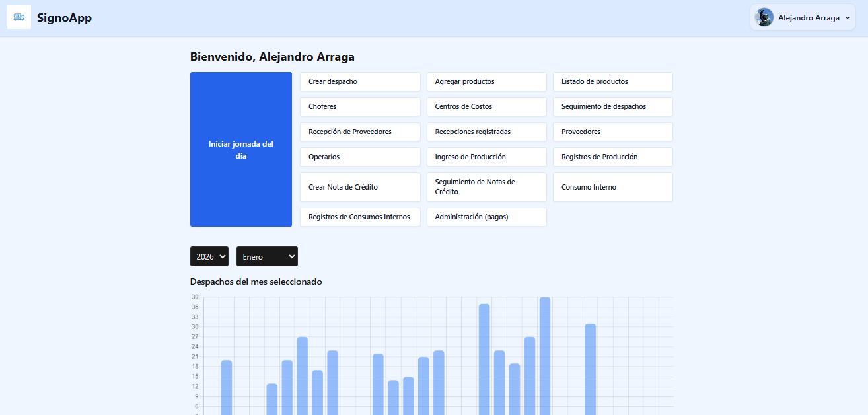The width and height of the screenshot is (868, 415).
Task: Select the Choferes menu tile
Action: pyautogui.click(x=360, y=106)
